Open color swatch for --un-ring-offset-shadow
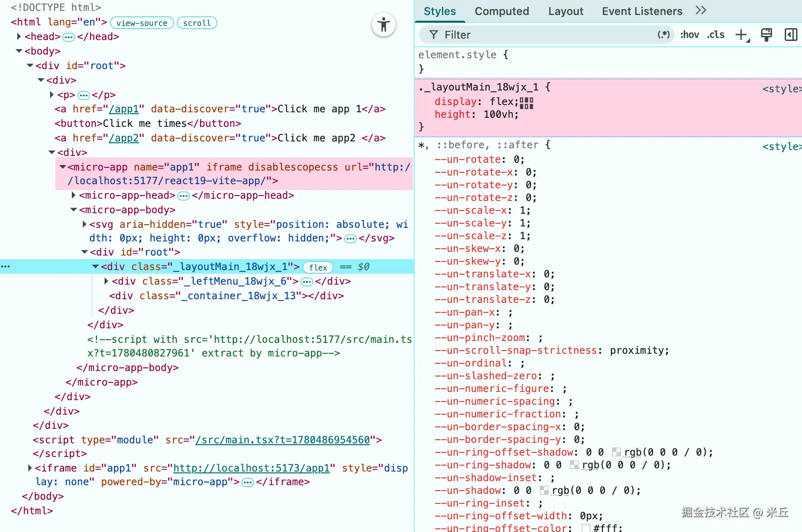This screenshot has height=532, width=802. pos(617,452)
